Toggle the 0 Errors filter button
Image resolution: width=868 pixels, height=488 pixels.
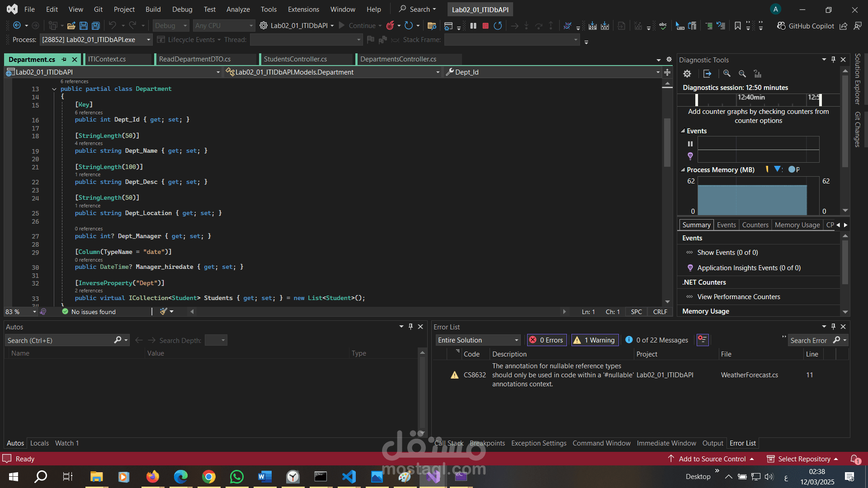tap(546, 340)
